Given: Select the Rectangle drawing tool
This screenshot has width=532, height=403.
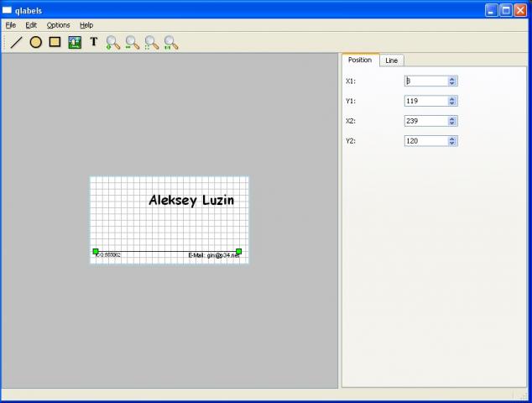Looking at the screenshot, I should click(55, 42).
